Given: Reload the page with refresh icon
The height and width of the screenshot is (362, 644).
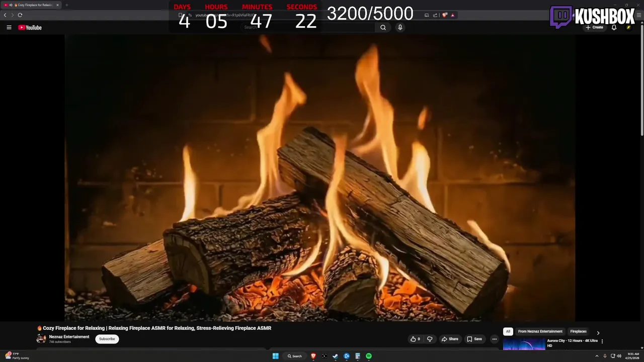Looking at the screenshot, I should click(x=20, y=15).
